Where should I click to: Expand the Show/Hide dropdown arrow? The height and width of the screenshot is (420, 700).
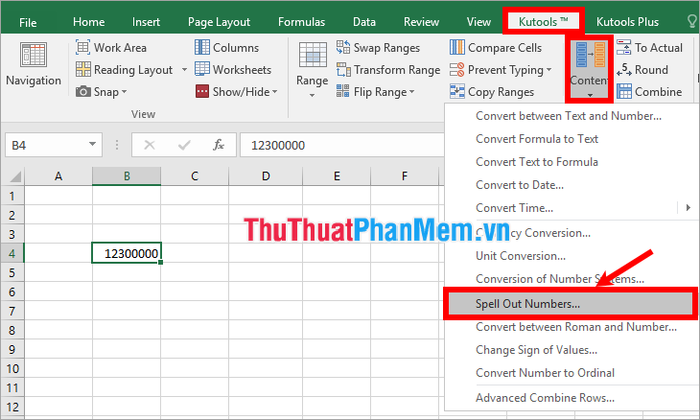(275, 92)
